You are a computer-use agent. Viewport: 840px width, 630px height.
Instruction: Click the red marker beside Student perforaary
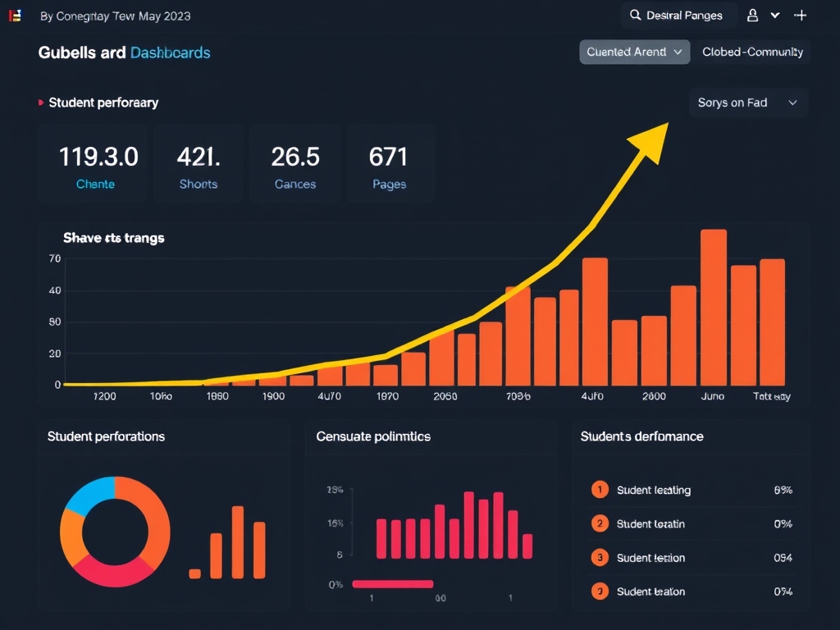(41, 103)
